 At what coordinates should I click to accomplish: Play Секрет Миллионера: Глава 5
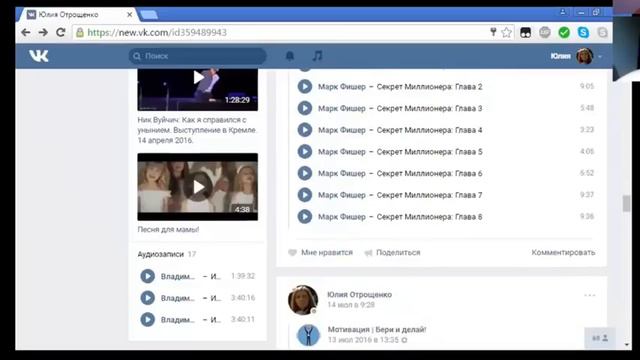[304, 151]
